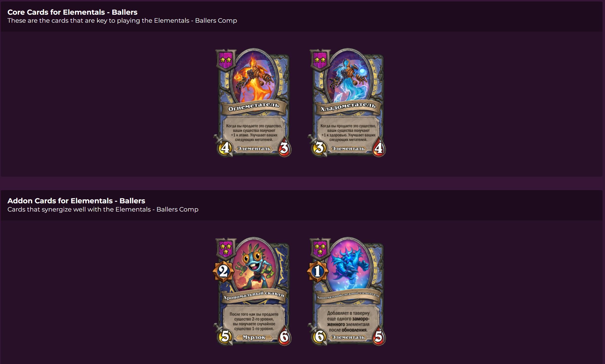
Task: Click the two-star tier badge on Хладометатель
Action: point(320,60)
